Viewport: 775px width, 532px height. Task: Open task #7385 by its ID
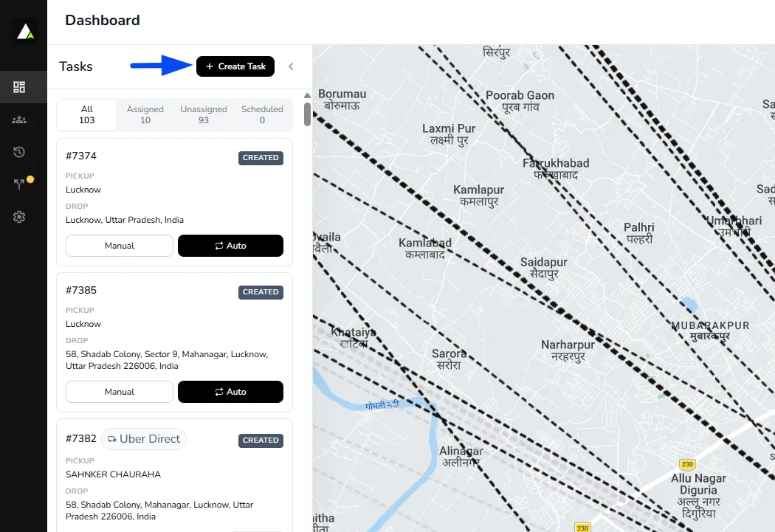(81, 290)
